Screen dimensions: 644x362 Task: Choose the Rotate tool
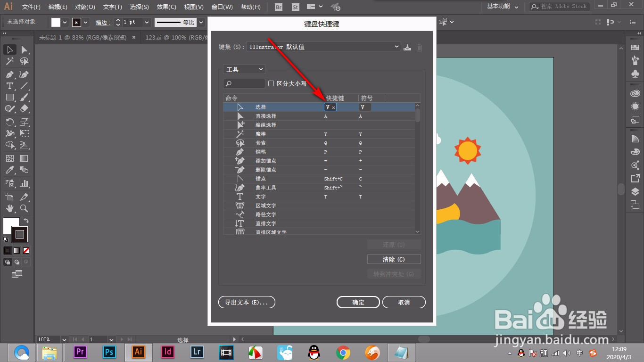point(10,122)
